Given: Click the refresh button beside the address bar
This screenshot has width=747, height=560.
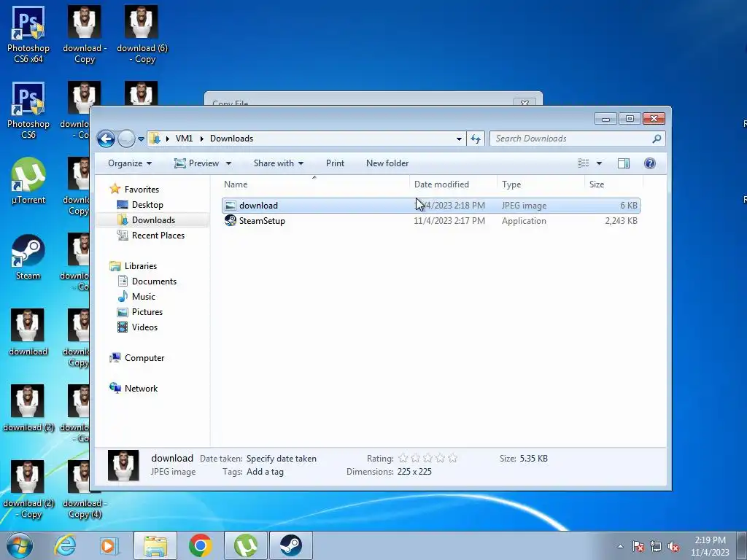Looking at the screenshot, I should (x=476, y=139).
